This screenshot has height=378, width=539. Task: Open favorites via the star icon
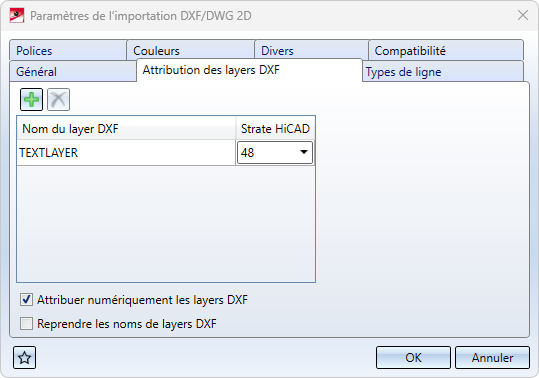pos(24,358)
